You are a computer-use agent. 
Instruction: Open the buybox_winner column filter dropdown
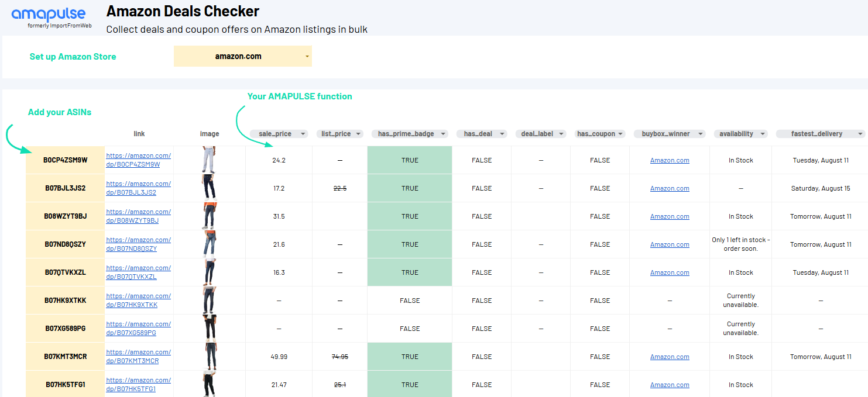point(699,134)
